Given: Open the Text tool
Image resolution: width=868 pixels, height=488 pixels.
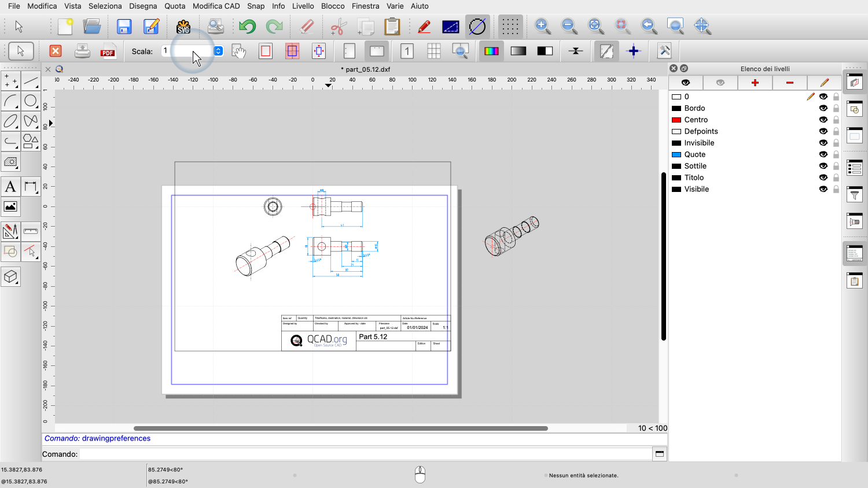Looking at the screenshot, I should (x=10, y=187).
